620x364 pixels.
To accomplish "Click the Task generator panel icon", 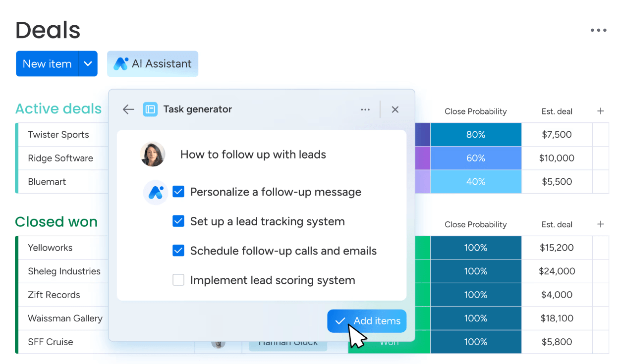I will click(150, 109).
